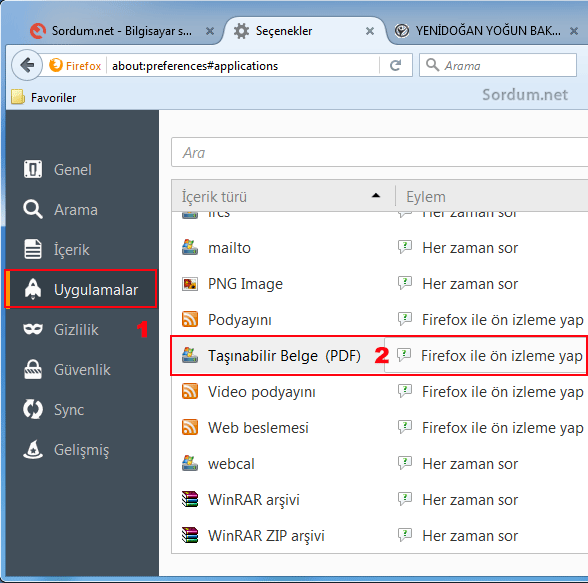Click the mailto content type icon
This screenshot has height=583, width=588.
[190, 247]
